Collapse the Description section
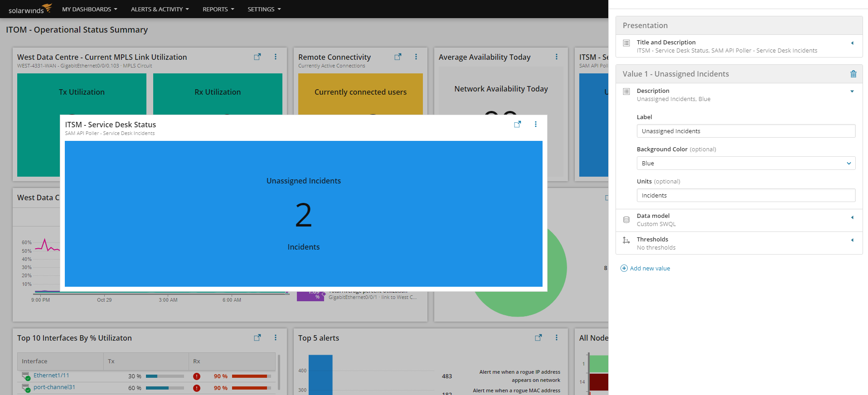This screenshot has width=868, height=395. pyautogui.click(x=852, y=92)
